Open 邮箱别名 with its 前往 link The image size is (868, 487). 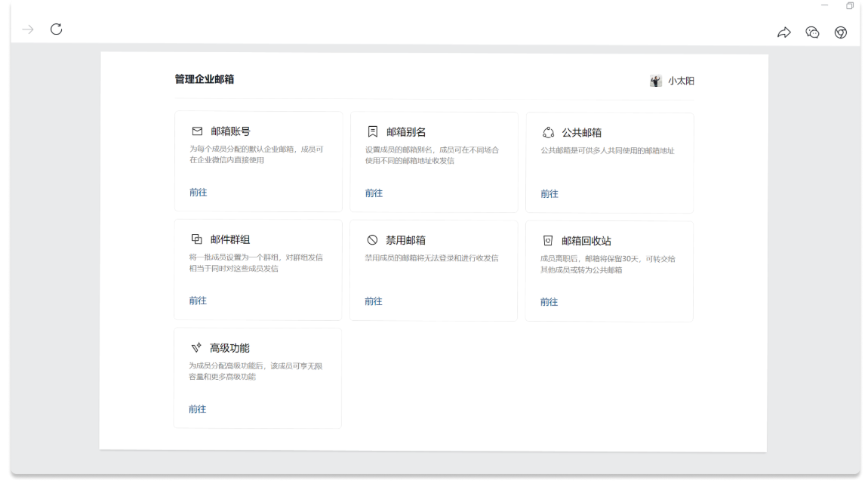(x=374, y=193)
